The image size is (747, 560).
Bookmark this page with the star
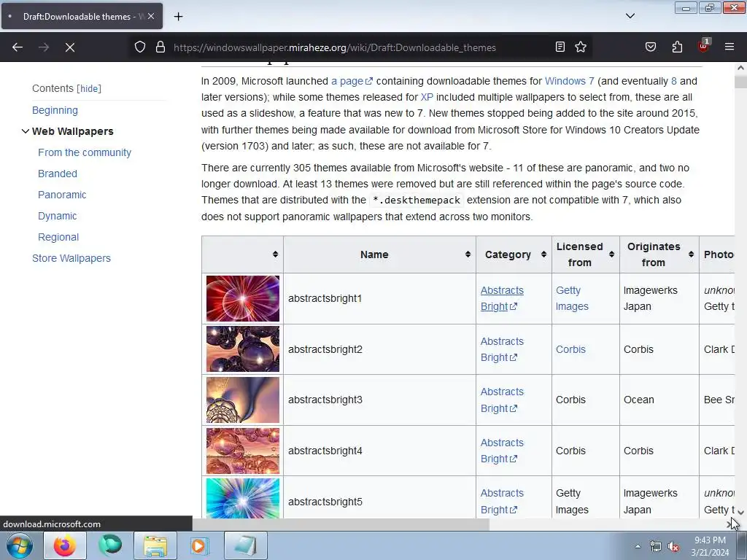pos(580,47)
